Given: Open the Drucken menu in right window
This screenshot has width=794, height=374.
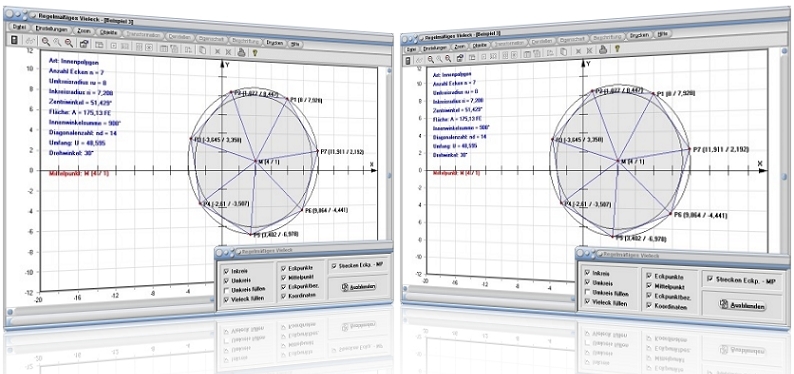Looking at the screenshot, I should tap(639, 35).
